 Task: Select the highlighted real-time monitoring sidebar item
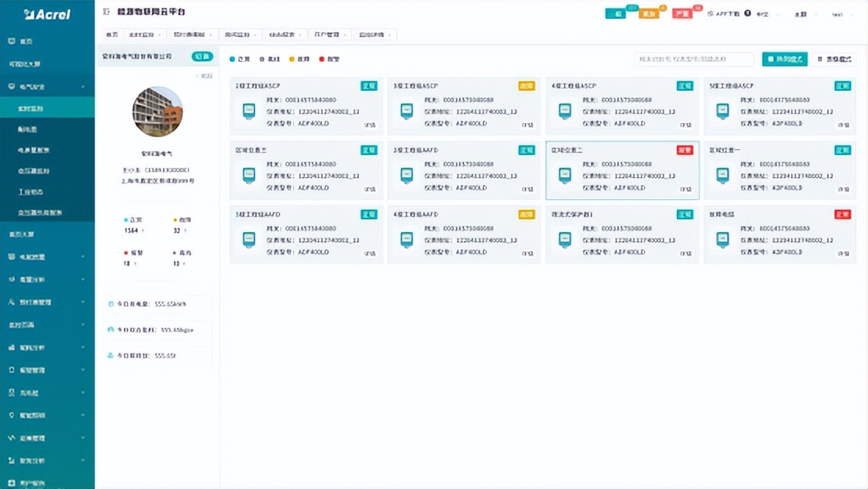(47, 109)
